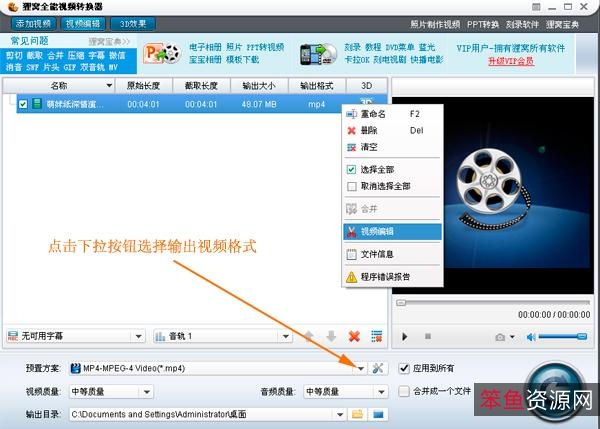Choose 清空 from the context menu
Viewport: 600px width, 429px height.
coord(393,147)
